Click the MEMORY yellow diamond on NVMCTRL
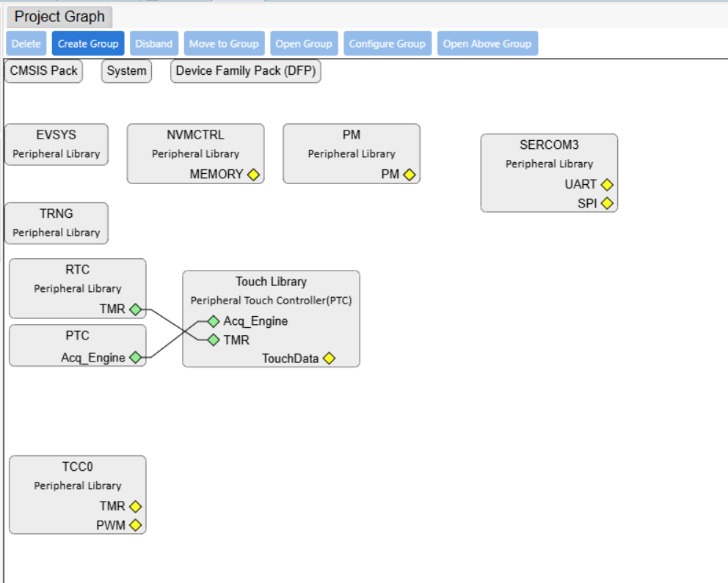 point(253,175)
